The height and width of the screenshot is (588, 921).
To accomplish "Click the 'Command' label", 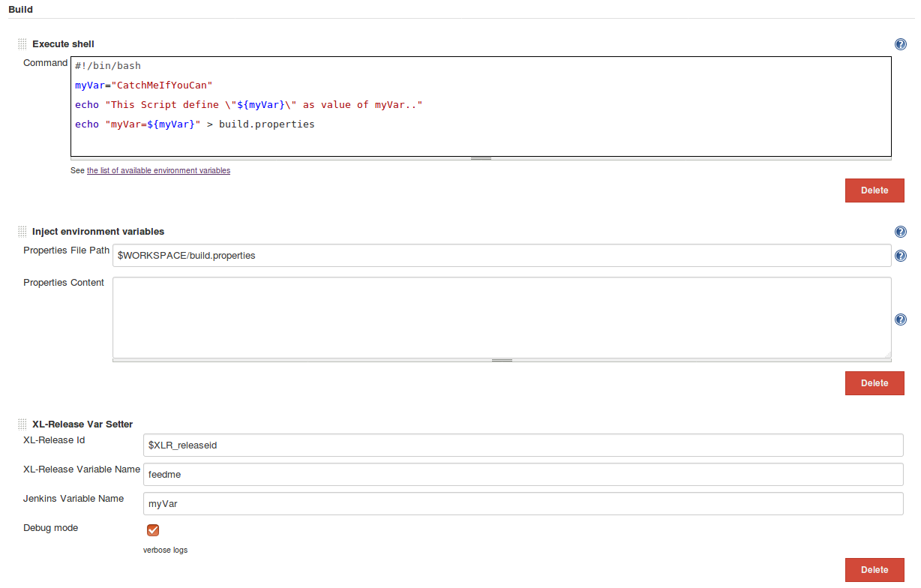I will pos(45,63).
